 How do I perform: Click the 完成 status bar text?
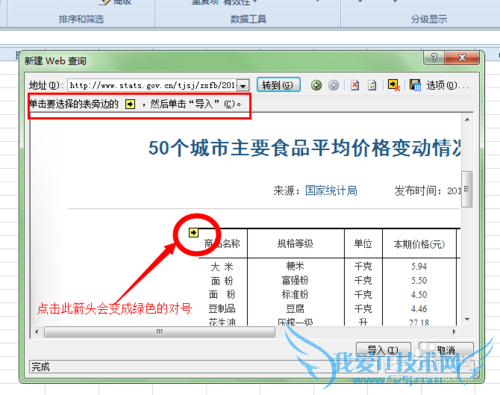41,367
